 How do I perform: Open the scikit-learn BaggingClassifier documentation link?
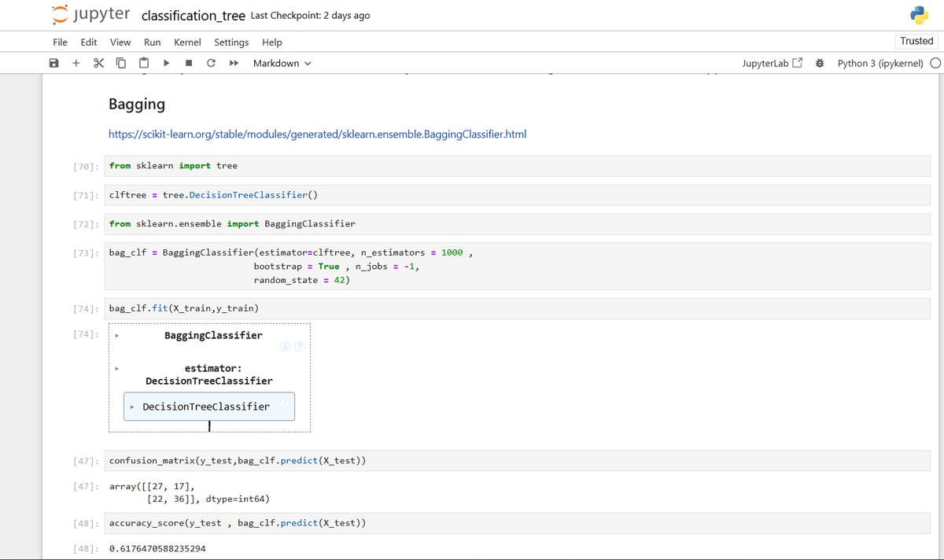(318, 134)
